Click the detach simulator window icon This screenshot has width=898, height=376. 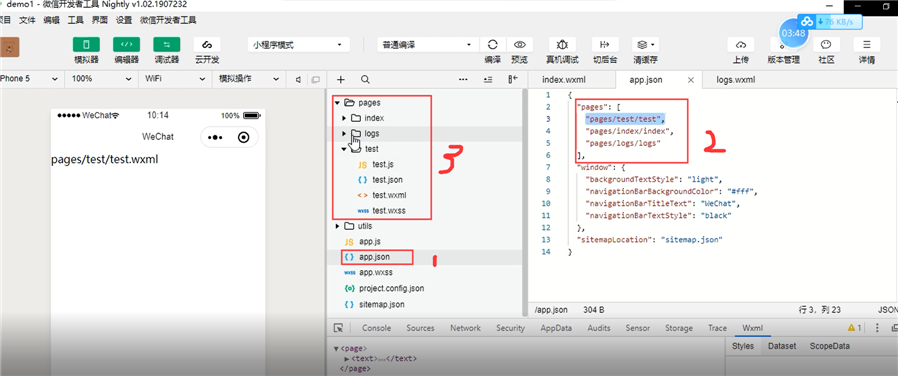315,80
